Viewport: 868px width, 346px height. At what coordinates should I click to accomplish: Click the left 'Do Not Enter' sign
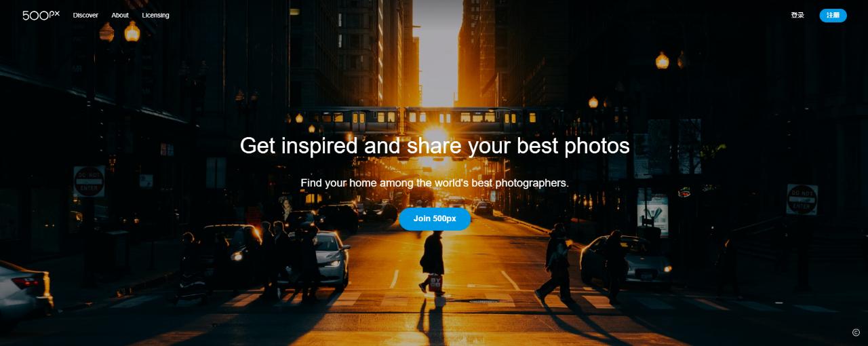[x=89, y=181]
